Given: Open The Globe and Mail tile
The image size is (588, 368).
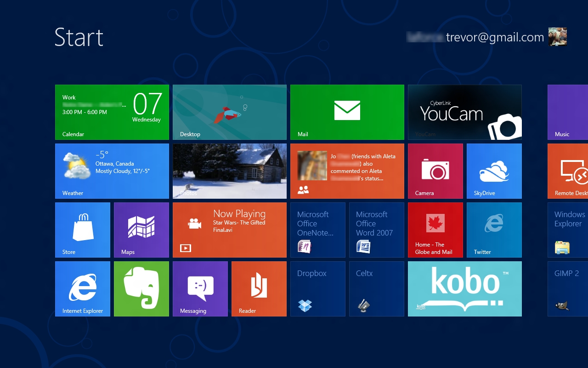Looking at the screenshot, I should point(435,230).
